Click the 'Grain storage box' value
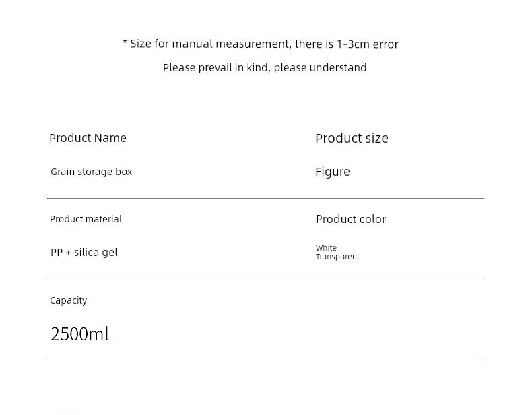 coord(91,172)
